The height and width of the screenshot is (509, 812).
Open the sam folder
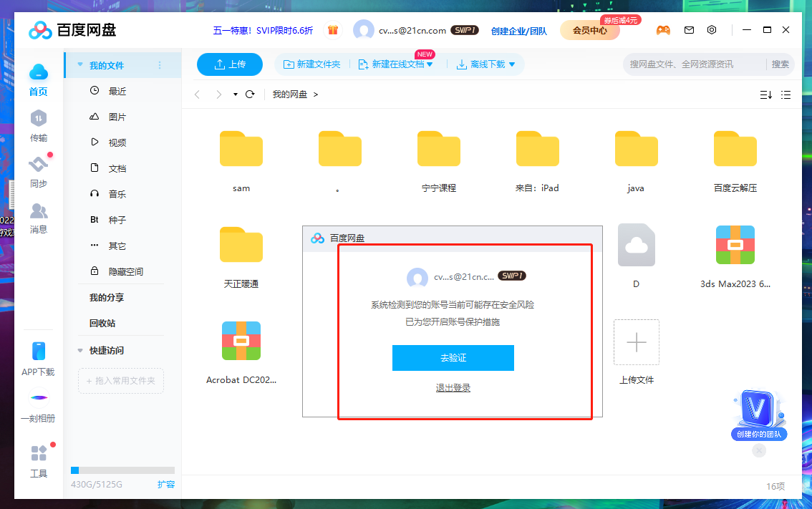pyautogui.click(x=241, y=149)
